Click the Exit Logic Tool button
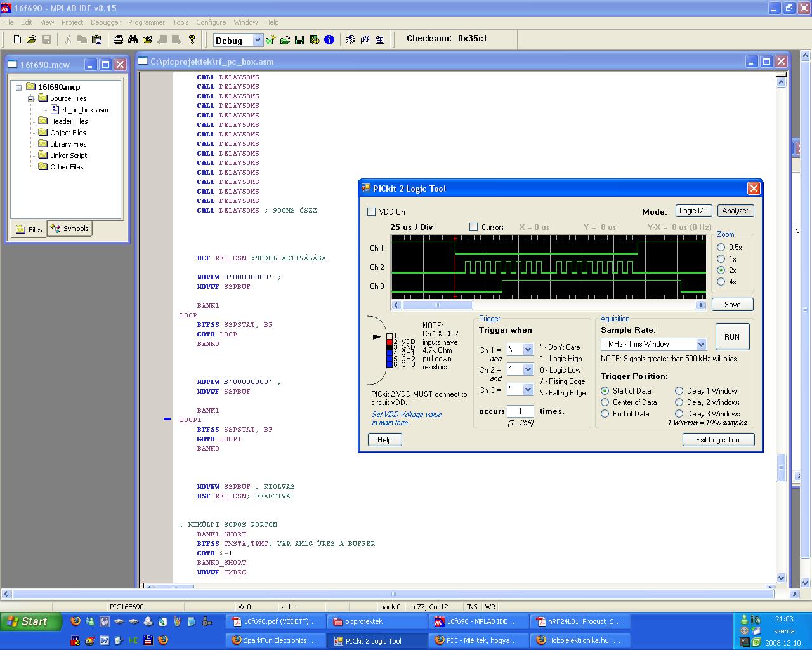 (x=718, y=440)
